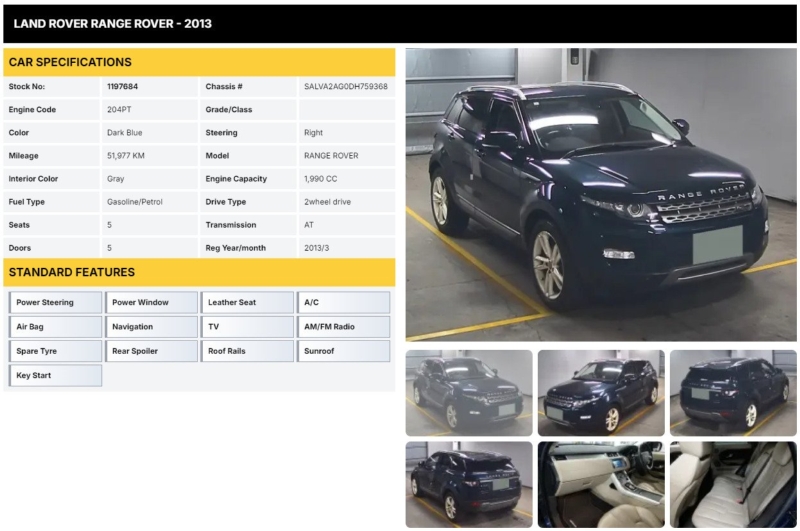
Task: Open the large main car photo
Action: click(600, 194)
